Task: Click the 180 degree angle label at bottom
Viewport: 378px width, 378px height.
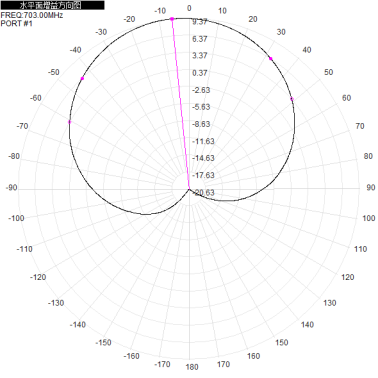Action: [192, 367]
